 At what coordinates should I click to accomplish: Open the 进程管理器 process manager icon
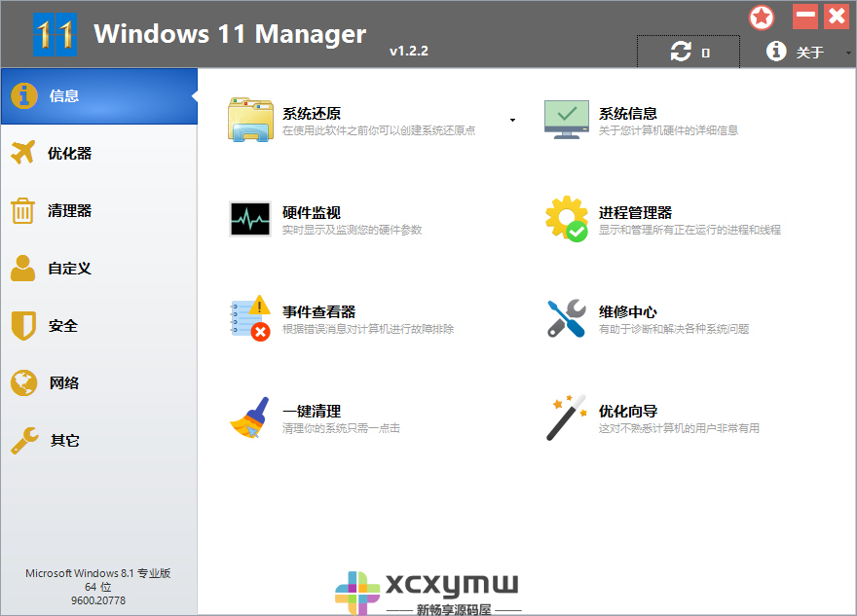pos(566,217)
